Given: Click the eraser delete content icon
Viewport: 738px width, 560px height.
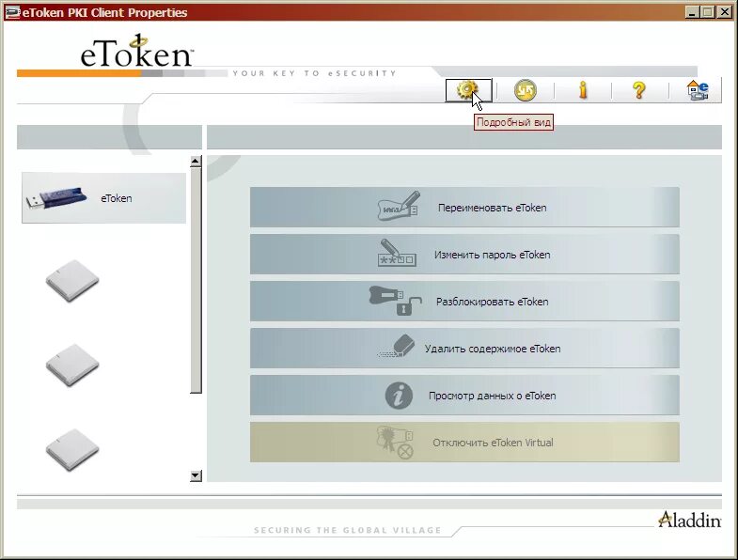Looking at the screenshot, I should (397, 347).
